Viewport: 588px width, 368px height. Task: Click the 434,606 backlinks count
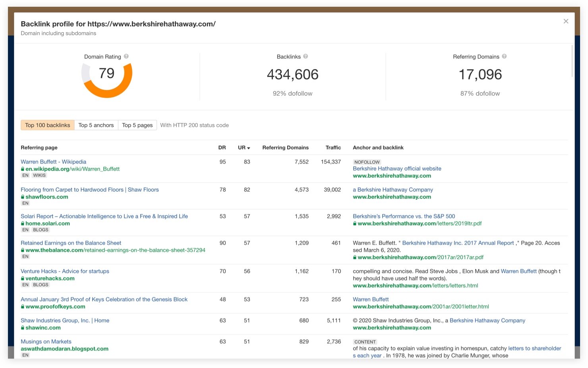(293, 75)
